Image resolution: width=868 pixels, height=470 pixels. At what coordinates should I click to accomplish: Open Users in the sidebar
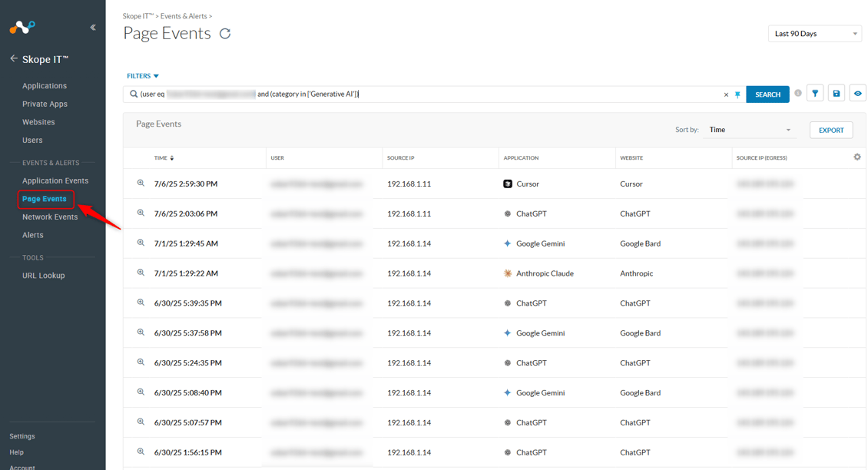click(32, 141)
